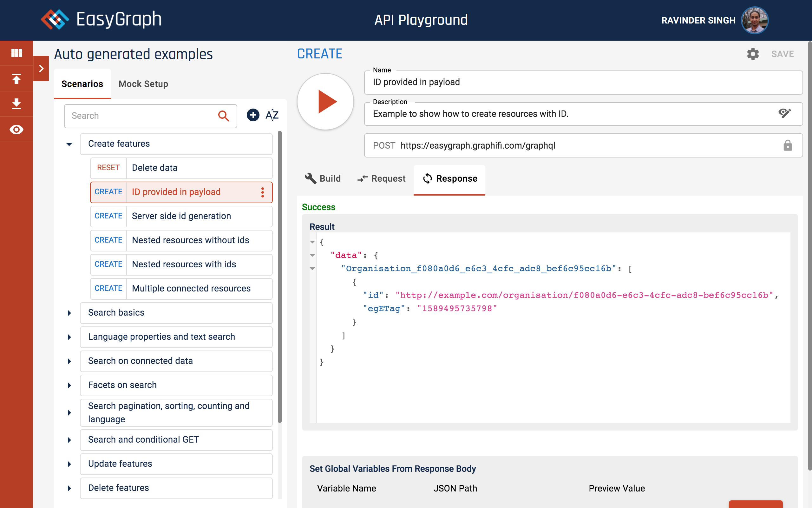812x508 pixels.
Task: Edit the Name input field
Action: tap(583, 82)
